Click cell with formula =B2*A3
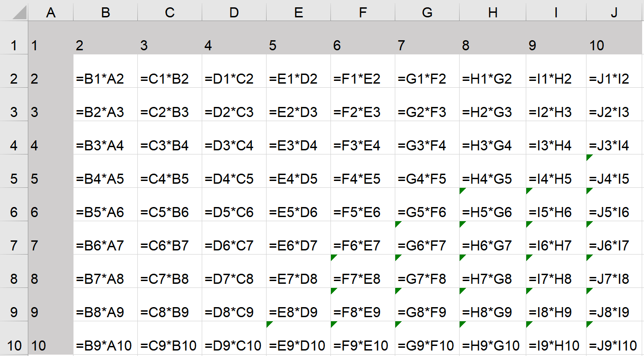Screen dimensions: 644x356 pyautogui.click(x=105, y=104)
